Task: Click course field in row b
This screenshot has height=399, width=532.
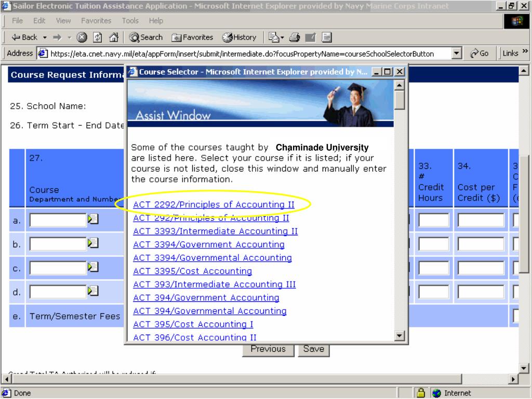Action: click(58, 244)
